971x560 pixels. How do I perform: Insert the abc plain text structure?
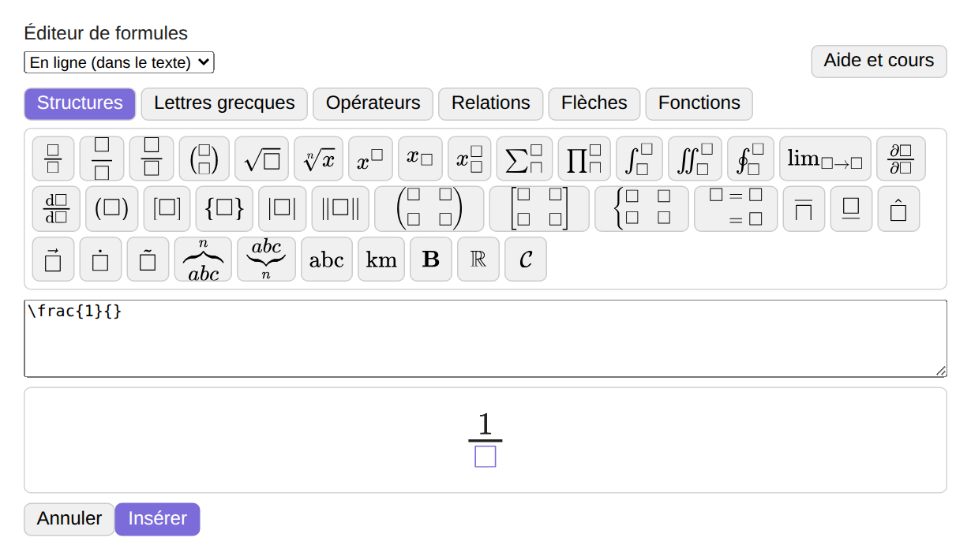click(x=327, y=259)
